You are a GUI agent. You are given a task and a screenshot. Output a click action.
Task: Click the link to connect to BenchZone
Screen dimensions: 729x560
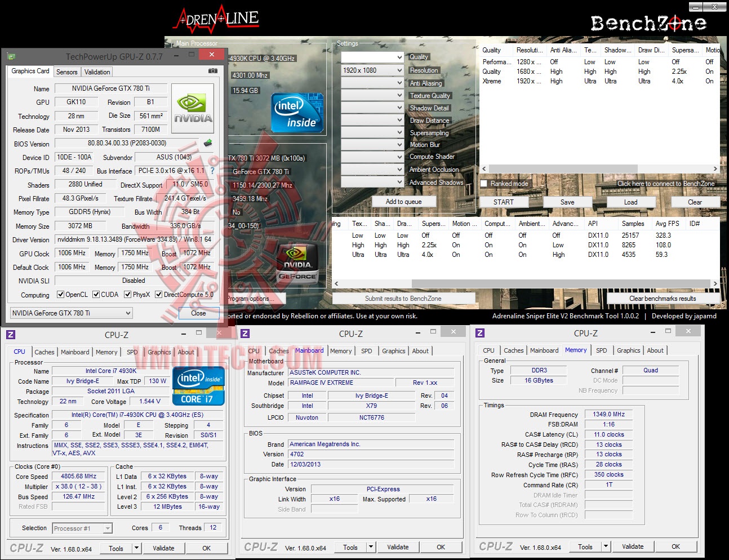pos(666,184)
